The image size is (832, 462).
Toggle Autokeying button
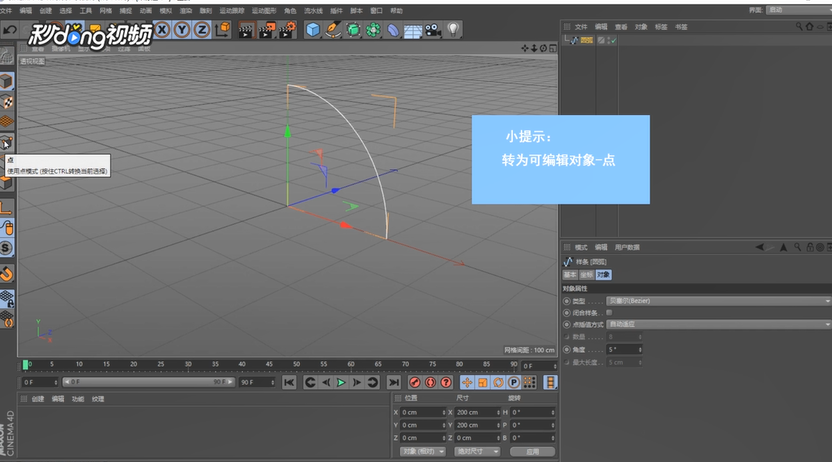[430, 382]
